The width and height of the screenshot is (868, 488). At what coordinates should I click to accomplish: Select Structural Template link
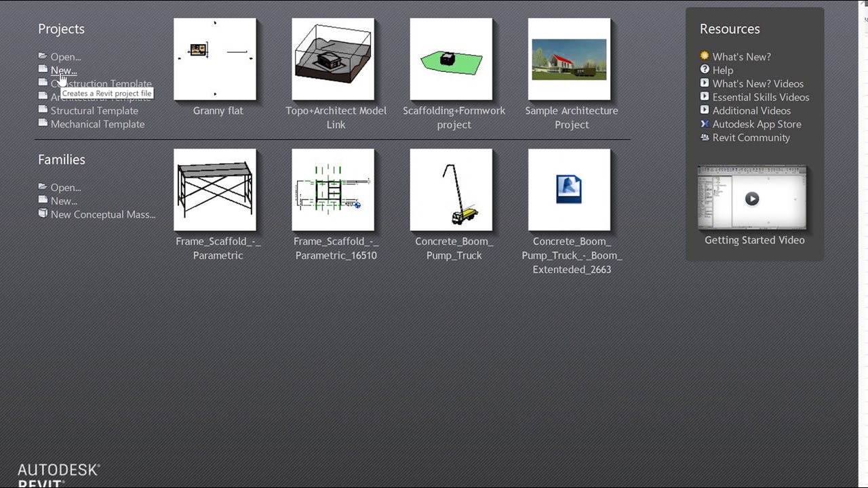pos(94,110)
